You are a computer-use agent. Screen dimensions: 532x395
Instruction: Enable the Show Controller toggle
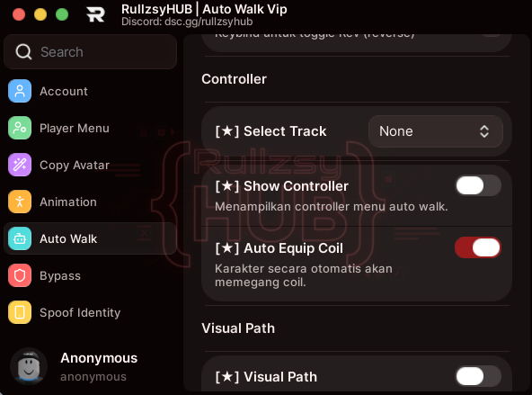point(478,185)
